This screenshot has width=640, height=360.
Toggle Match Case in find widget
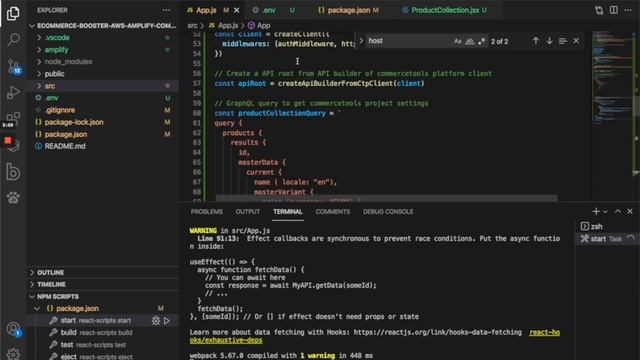click(458, 41)
